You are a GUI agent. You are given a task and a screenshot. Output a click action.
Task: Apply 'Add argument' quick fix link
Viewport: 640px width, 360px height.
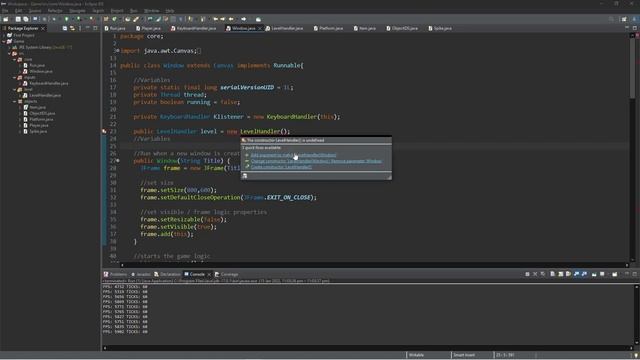pyautogui.click(x=293, y=155)
